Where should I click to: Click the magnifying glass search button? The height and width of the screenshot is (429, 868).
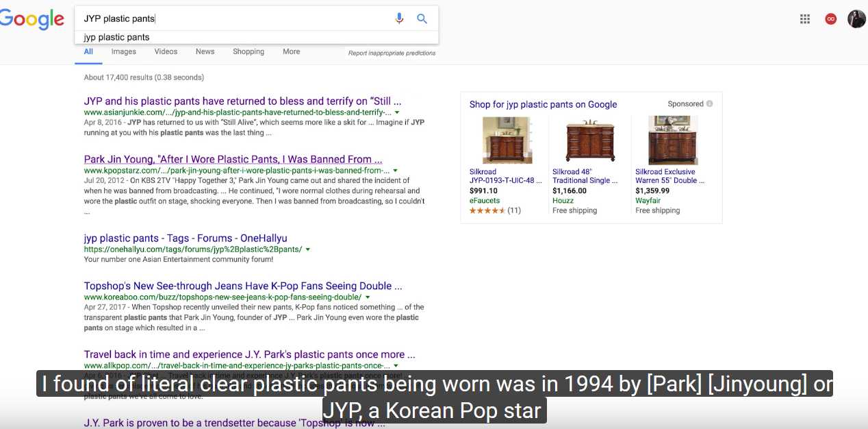tap(422, 19)
